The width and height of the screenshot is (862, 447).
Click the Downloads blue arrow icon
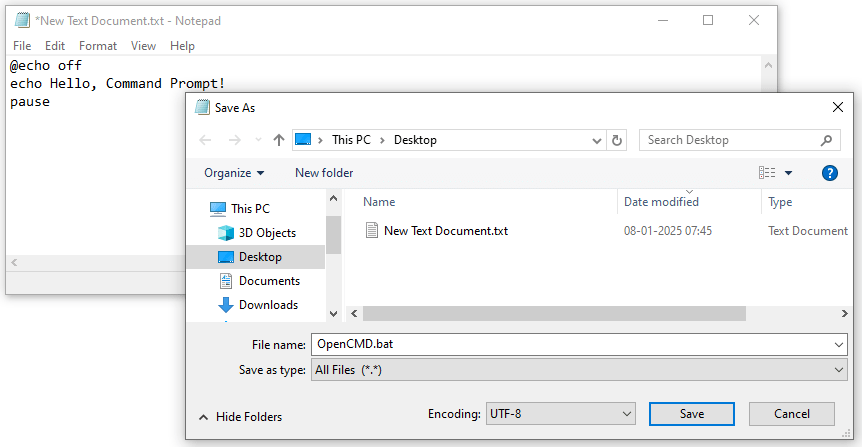[x=226, y=305]
